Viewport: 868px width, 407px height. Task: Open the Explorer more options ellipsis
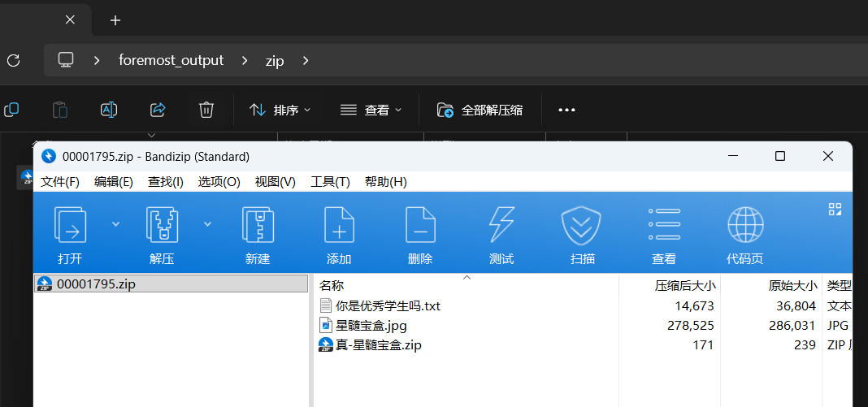tap(566, 110)
